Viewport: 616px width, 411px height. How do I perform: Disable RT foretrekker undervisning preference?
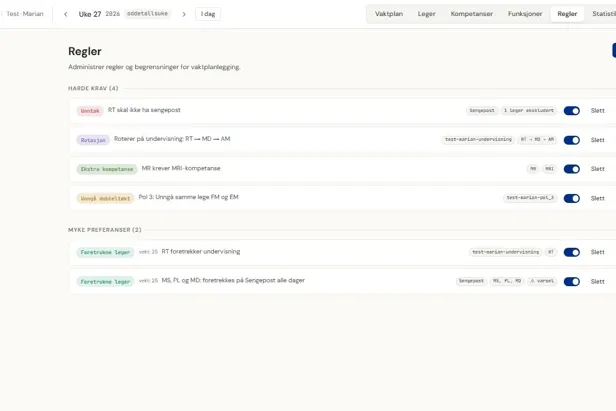pyautogui.click(x=572, y=252)
